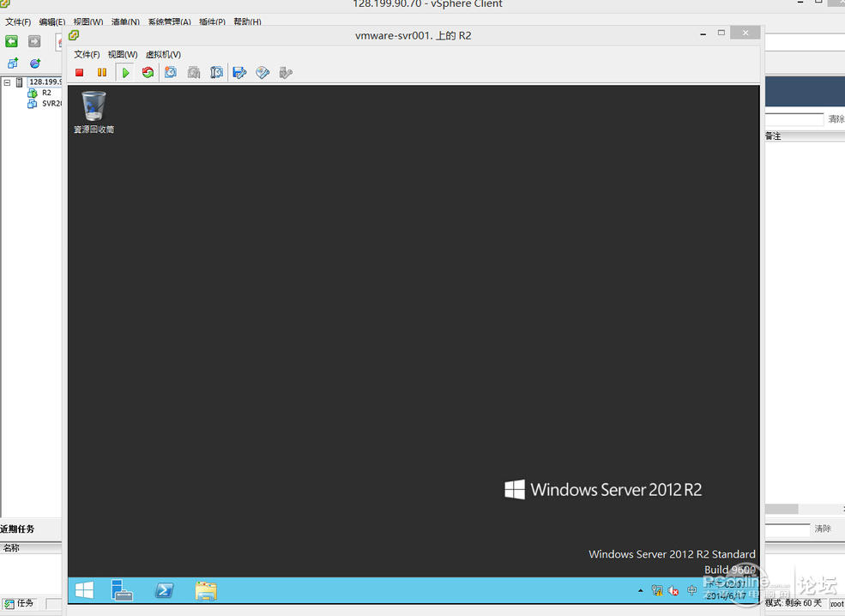Click the new virtual machine icon

[12, 63]
